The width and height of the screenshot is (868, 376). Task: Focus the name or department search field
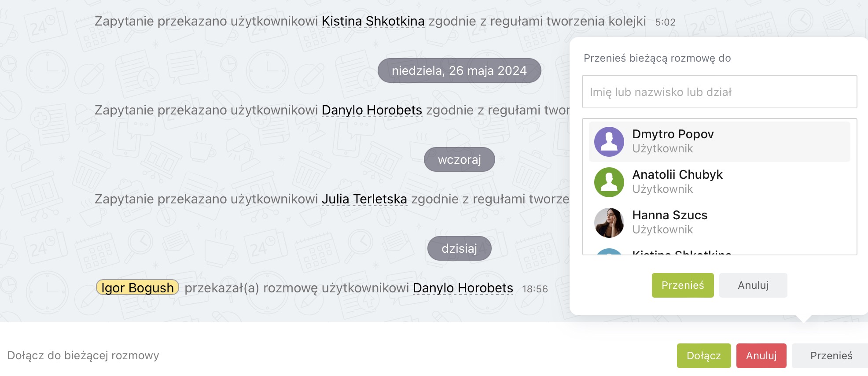tap(720, 92)
